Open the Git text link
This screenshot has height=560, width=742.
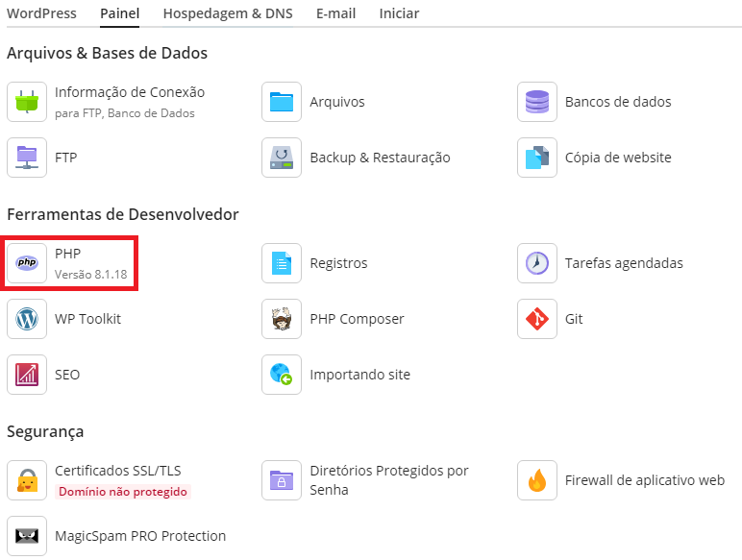tap(574, 319)
